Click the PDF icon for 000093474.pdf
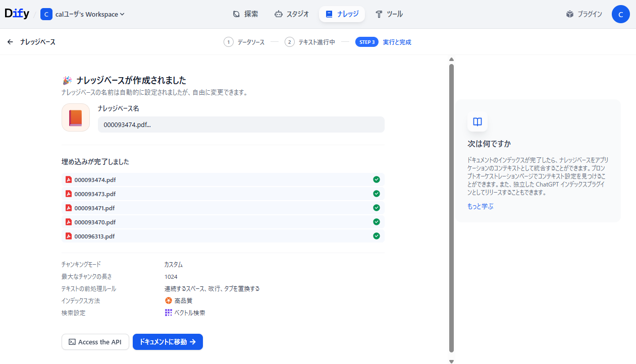The image size is (636, 364). coord(68,179)
